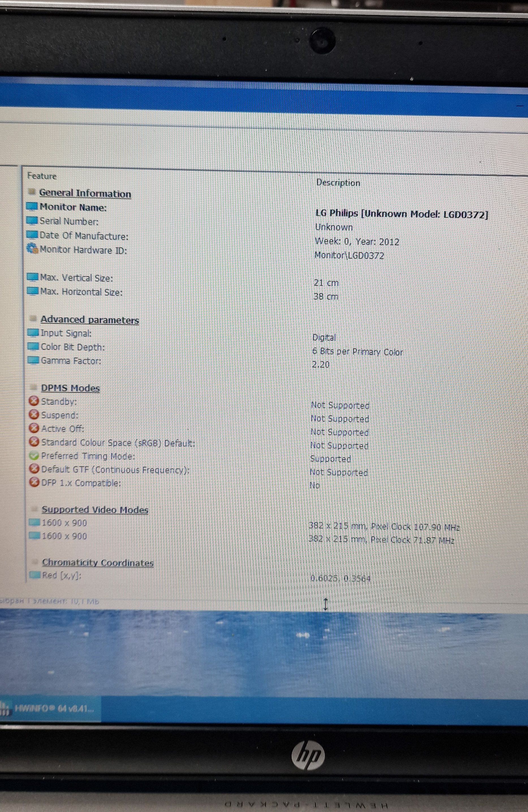This screenshot has width=528, height=812.
Task: Click the red X icon beside Standby
Action: 34,400
